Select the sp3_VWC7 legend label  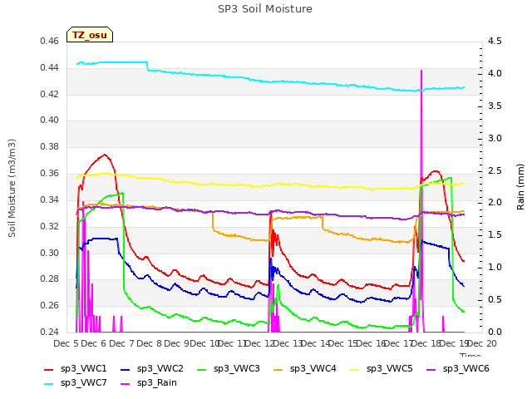click(83, 382)
